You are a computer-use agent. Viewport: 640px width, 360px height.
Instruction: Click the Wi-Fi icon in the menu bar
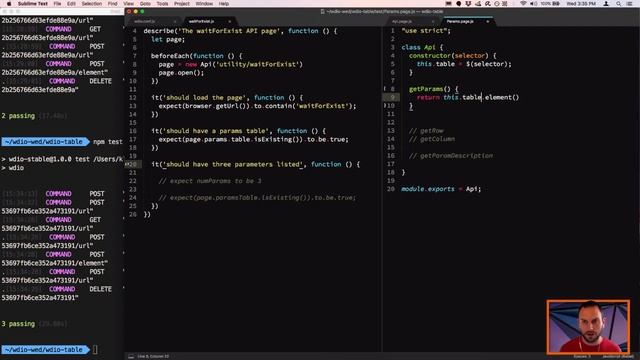pyautogui.click(x=523, y=4)
